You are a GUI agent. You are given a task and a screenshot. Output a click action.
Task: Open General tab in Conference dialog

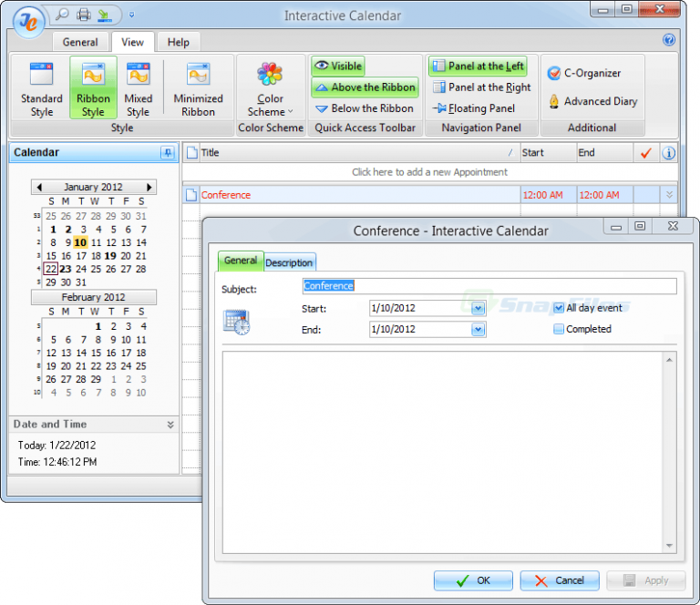[241, 261]
